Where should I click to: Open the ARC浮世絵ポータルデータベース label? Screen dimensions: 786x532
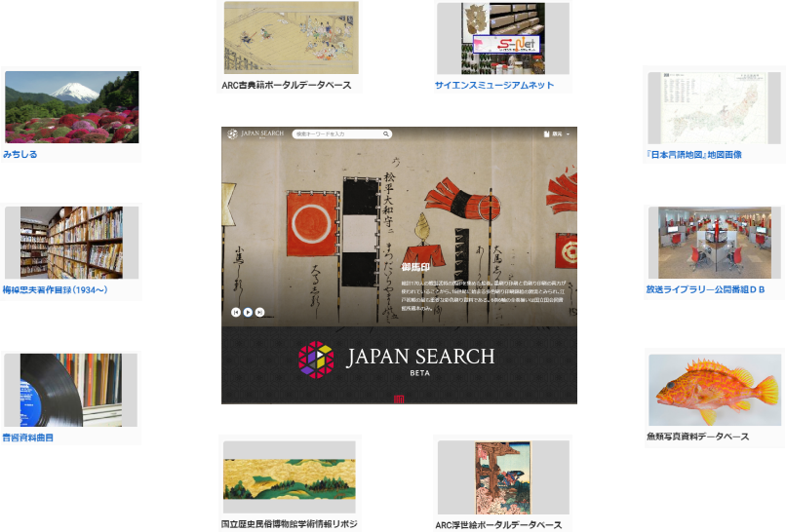click(x=498, y=525)
